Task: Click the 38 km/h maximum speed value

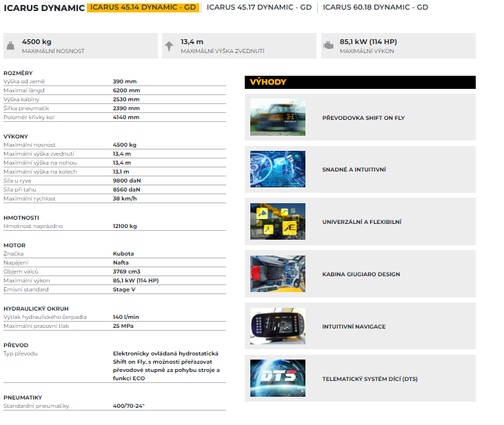Action: tap(125, 199)
